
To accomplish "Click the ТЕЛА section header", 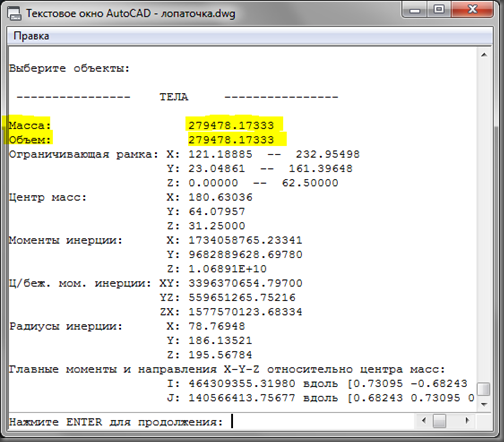I will click(173, 97).
